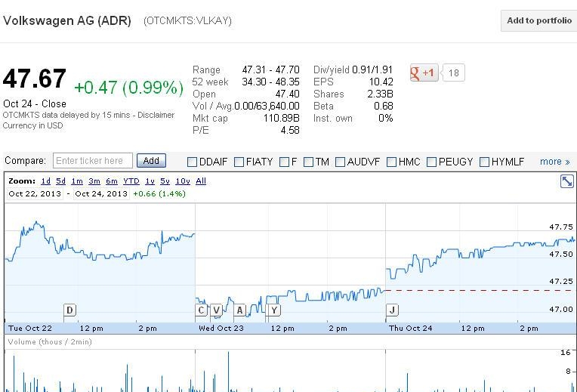577x392 pixels.
Task: Set chart zoom to 5y
Action: pos(165,181)
